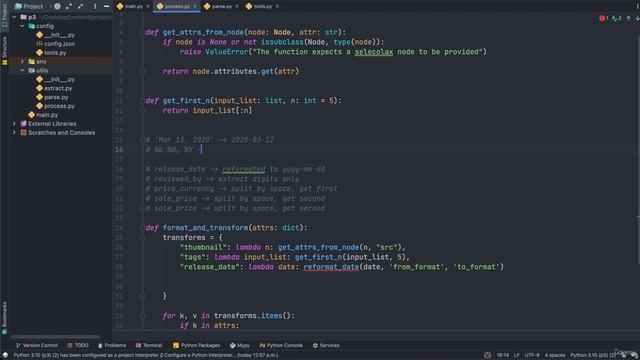Click the red error indicator in editor corner
Screen dimensions: 640x360
(x=603, y=18)
